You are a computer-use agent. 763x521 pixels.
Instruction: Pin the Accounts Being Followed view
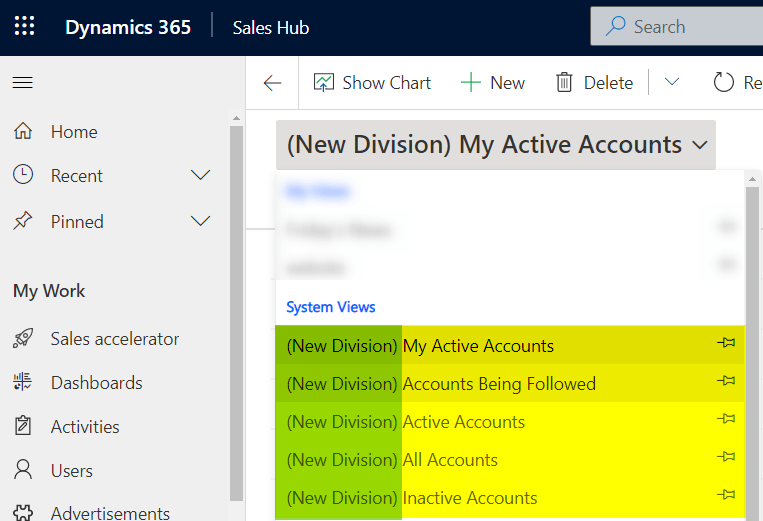click(x=726, y=383)
